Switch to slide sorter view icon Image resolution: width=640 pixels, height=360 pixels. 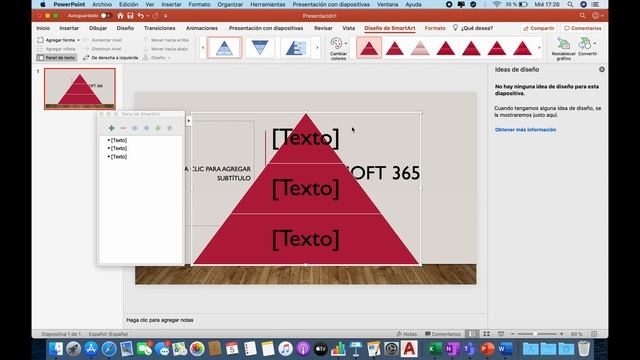487,334
